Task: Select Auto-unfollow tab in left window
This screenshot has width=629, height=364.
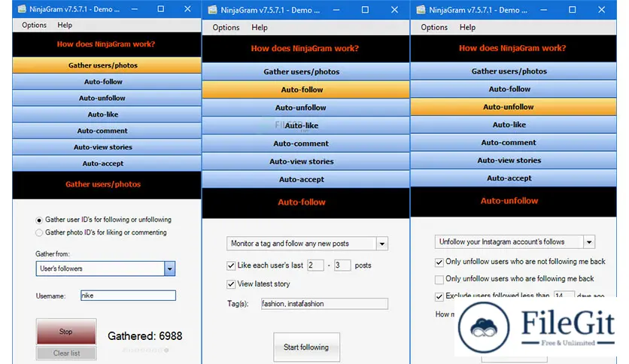Action: point(107,98)
